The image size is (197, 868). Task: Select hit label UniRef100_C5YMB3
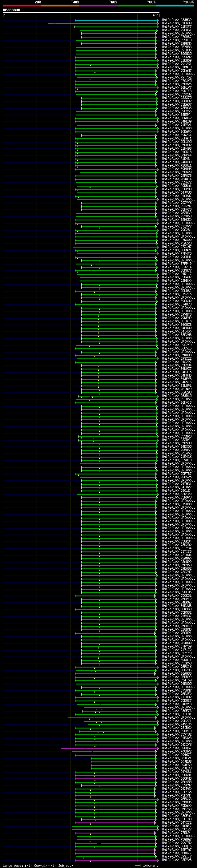point(177,47)
